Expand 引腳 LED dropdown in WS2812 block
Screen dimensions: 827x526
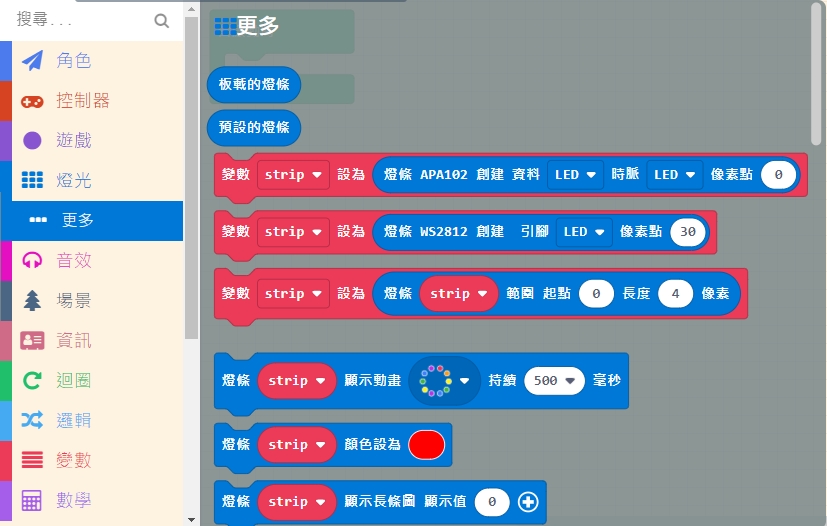[584, 232]
